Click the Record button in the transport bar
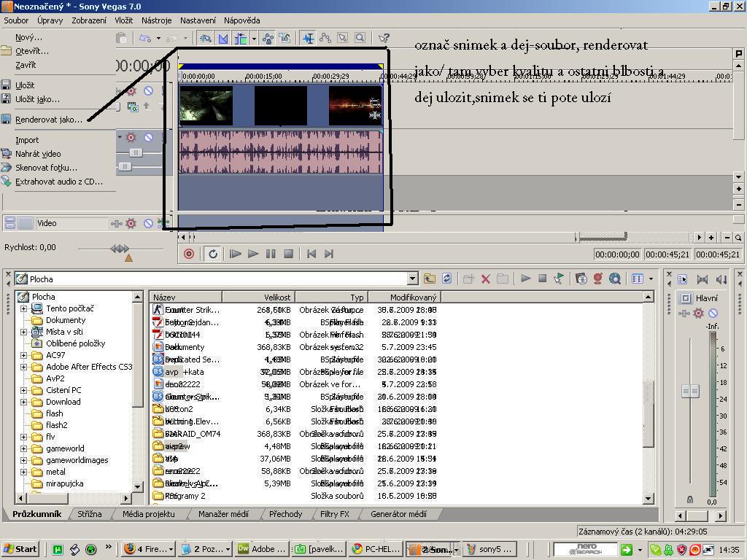This screenshot has width=747, height=560. tap(189, 254)
